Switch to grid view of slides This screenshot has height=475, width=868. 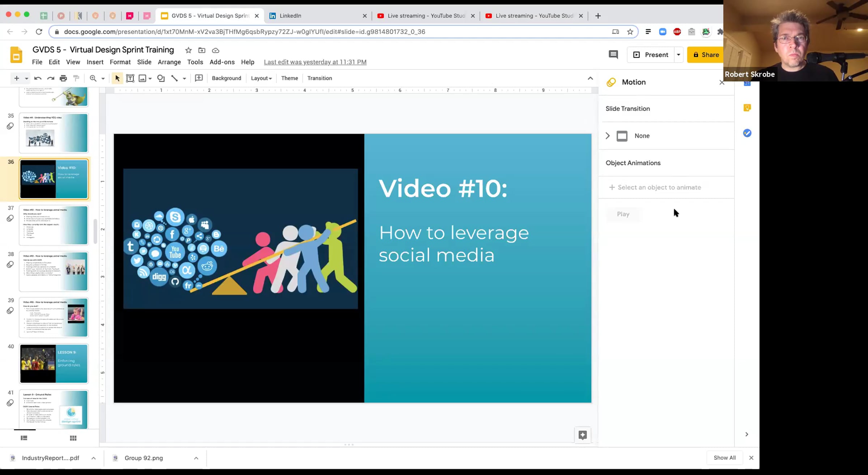73,438
